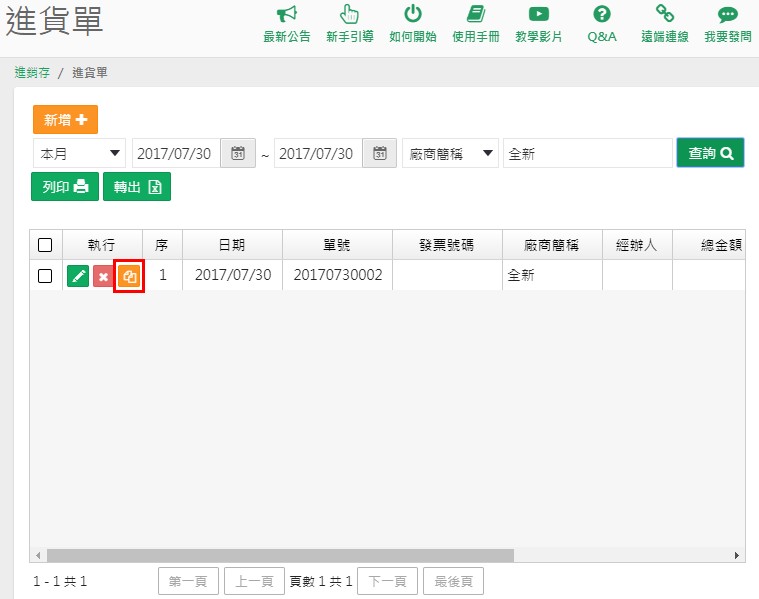
Task: Toggle select-all checkbox in table header
Action: click(x=45, y=245)
